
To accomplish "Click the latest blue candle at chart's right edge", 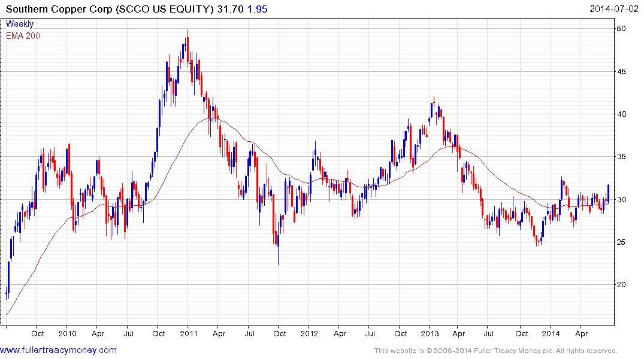I will pyautogui.click(x=608, y=193).
